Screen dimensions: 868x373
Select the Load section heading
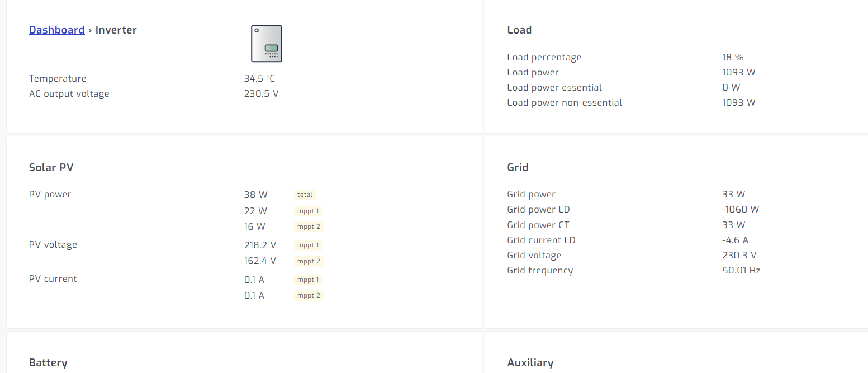click(x=519, y=30)
